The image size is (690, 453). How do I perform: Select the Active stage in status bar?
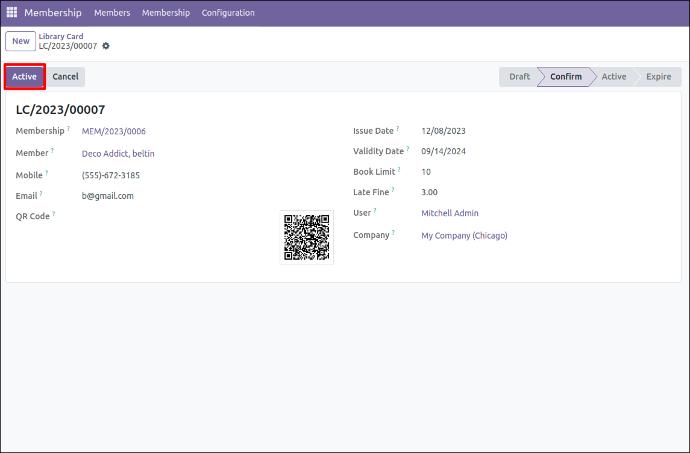614,77
